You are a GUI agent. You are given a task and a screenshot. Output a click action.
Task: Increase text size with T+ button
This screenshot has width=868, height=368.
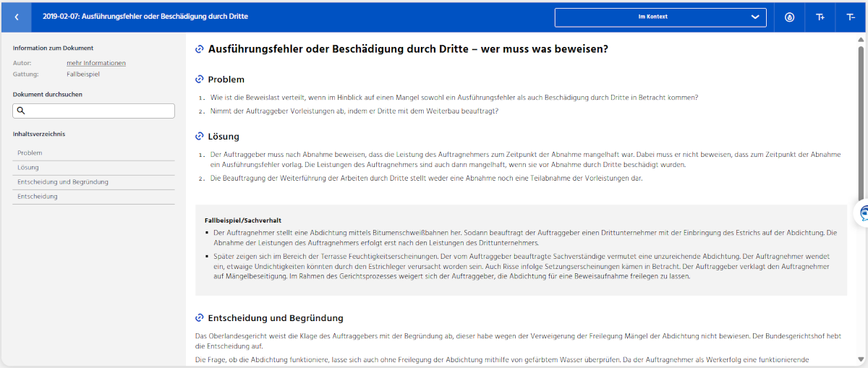click(820, 17)
